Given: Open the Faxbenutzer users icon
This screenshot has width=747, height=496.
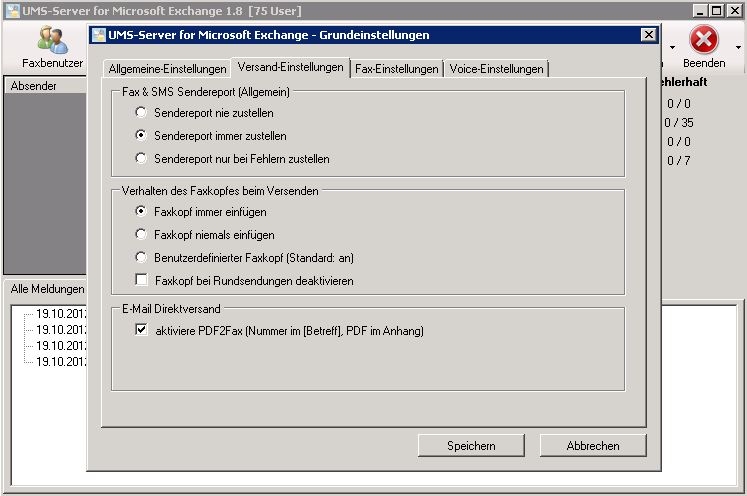Looking at the screenshot, I should click(x=52, y=40).
